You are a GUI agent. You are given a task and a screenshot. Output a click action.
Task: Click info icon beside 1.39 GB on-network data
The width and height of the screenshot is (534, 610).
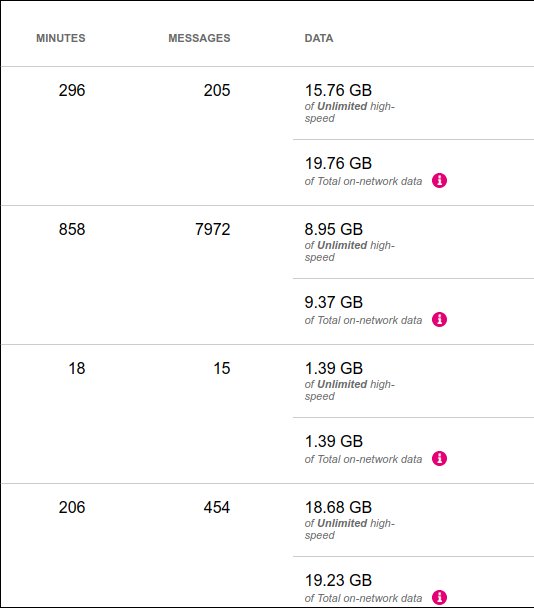point(439,458)
